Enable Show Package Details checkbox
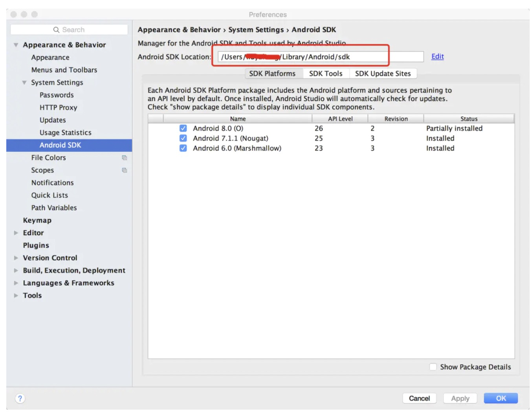Image resolution: width=532 pixels, height=412 pixels. pos(433,367)
